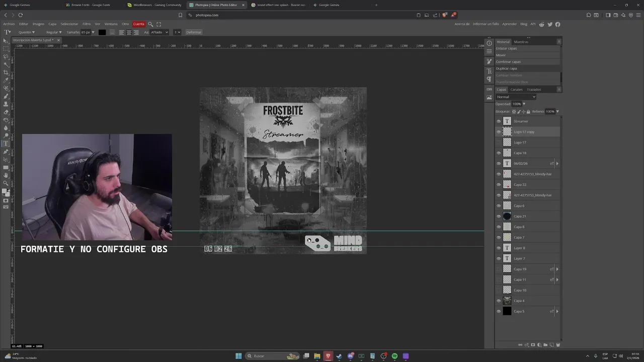Open the Paragraph panel icon
The height and width of the screenshot is (362, 644).
pos(489,79)
